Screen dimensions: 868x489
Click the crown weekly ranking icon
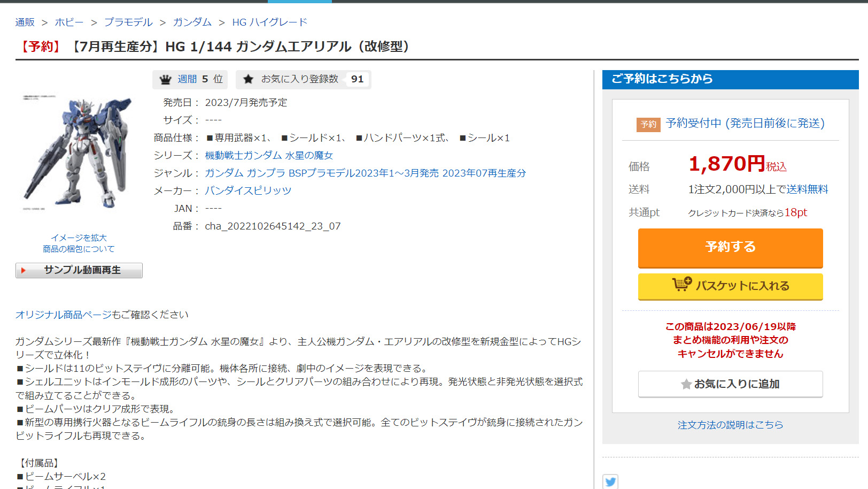pyautogui.click(x=166, y=80)
